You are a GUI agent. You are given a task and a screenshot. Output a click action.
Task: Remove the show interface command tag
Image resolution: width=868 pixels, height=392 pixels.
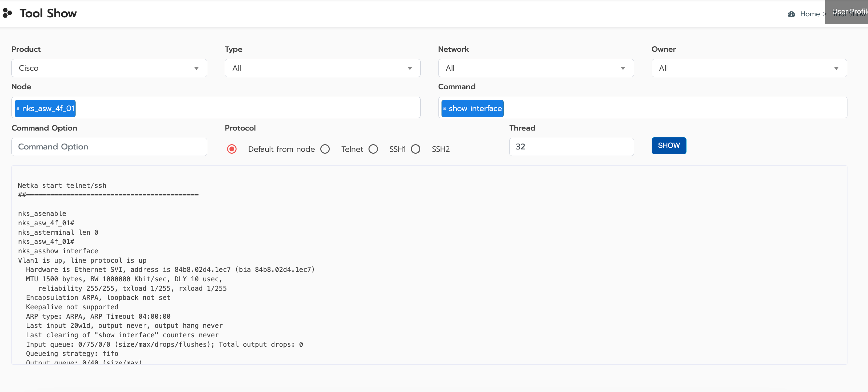444,108
